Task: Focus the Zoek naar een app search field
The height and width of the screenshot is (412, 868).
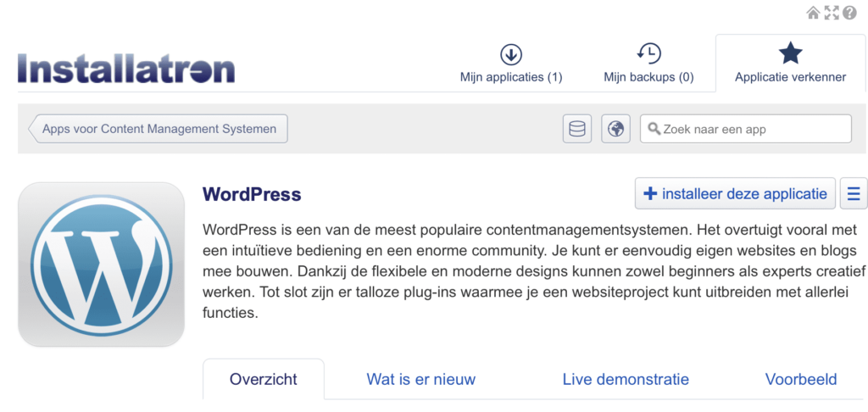Action: click(x=746, y=129)
